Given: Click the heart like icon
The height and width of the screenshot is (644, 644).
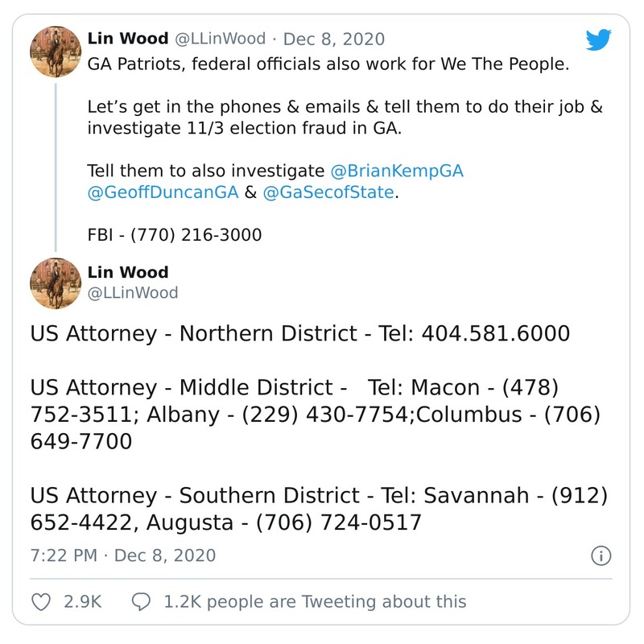Looking at the screenshot, I should [41, 601].
